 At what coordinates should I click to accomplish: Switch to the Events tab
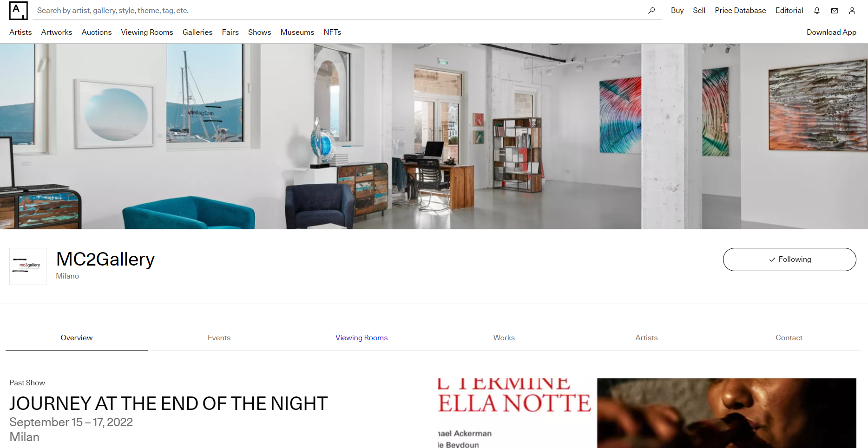[219, 338]
